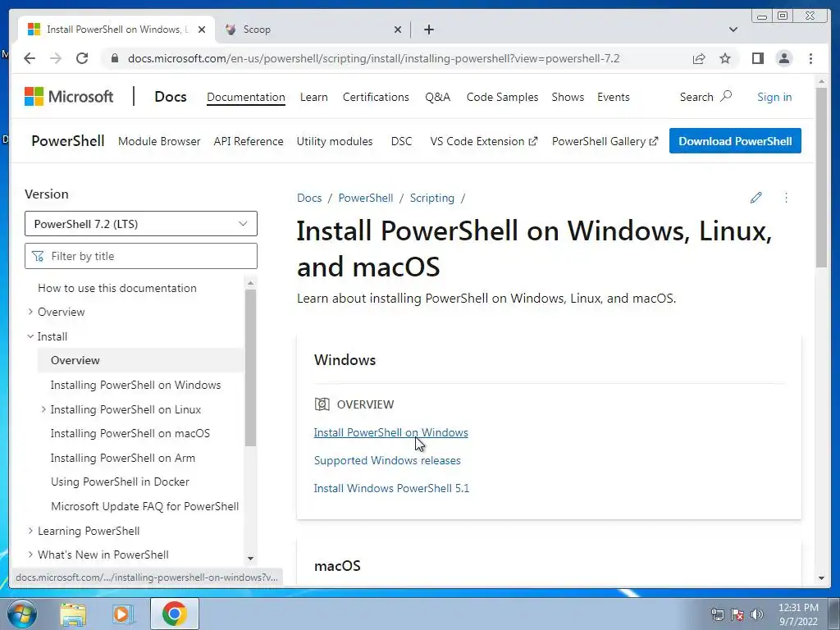Expand What's New in PowerShell section
The width and height of the screenshot is (840, 630).
coord(30,555)
